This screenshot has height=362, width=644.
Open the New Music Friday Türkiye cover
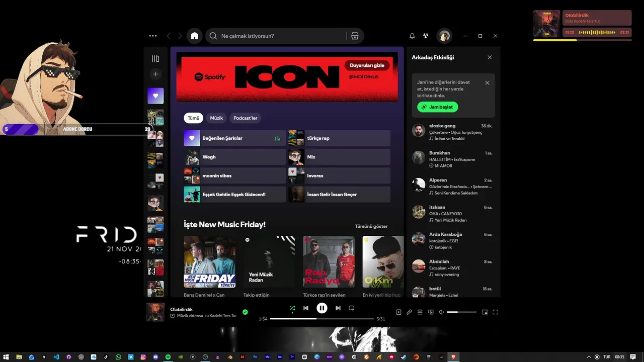210,262
